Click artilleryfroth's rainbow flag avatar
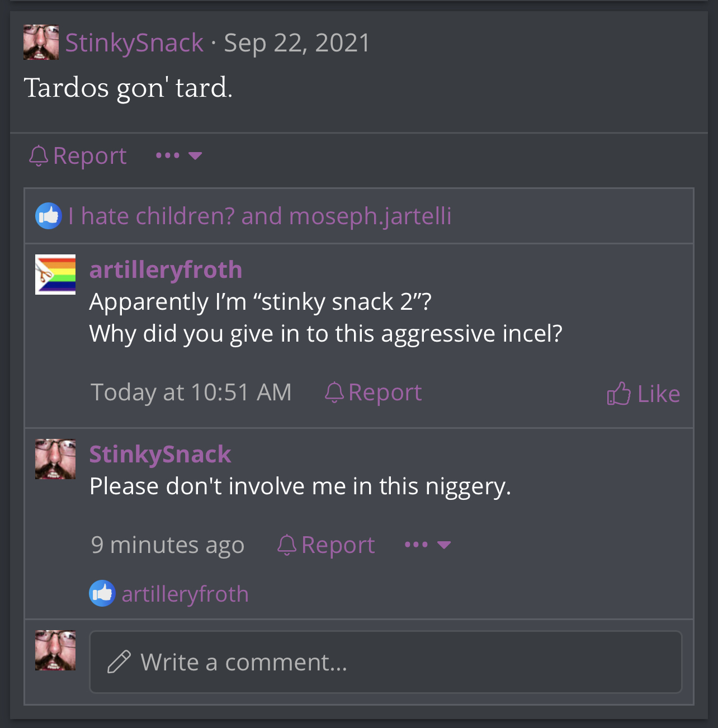 [x=55, y=275]
